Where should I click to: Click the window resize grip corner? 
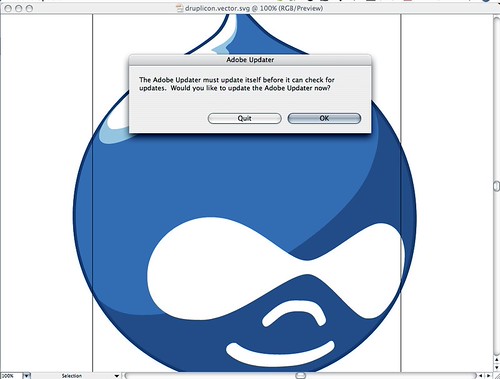(x=497, y=376)
